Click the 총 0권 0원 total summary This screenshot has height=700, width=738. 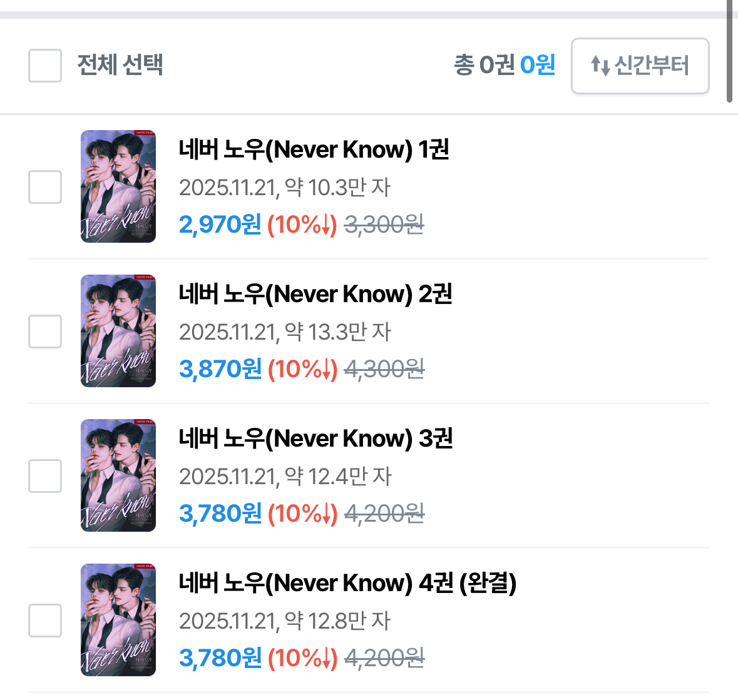505,65
